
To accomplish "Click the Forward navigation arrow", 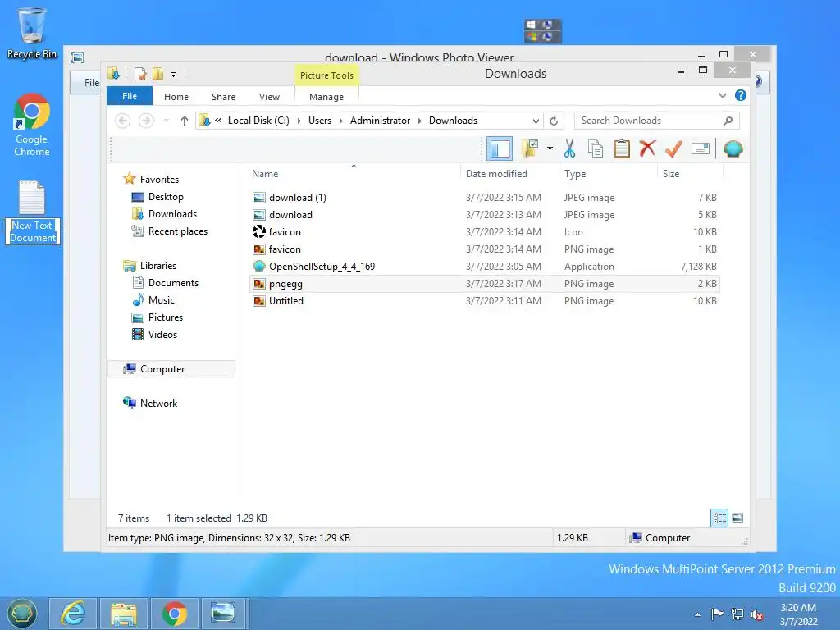I will [x=146, y=121].
